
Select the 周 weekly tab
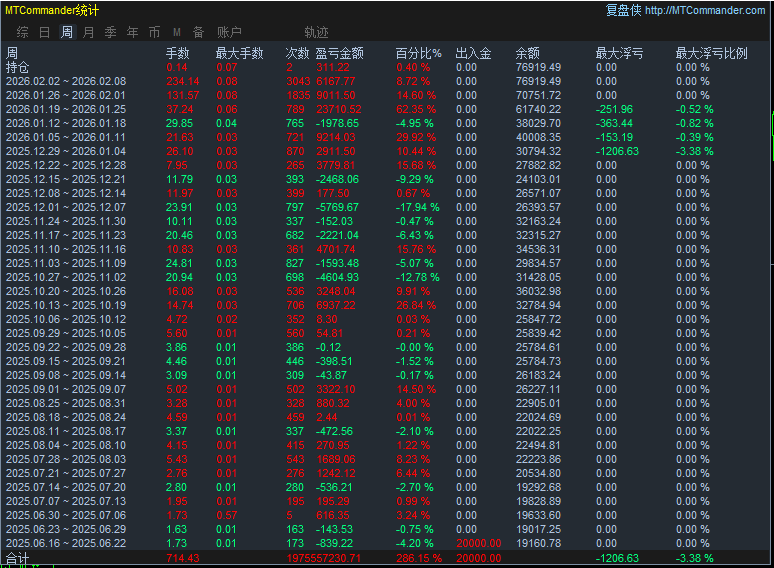pyautogui.click(x=67, y=32)
